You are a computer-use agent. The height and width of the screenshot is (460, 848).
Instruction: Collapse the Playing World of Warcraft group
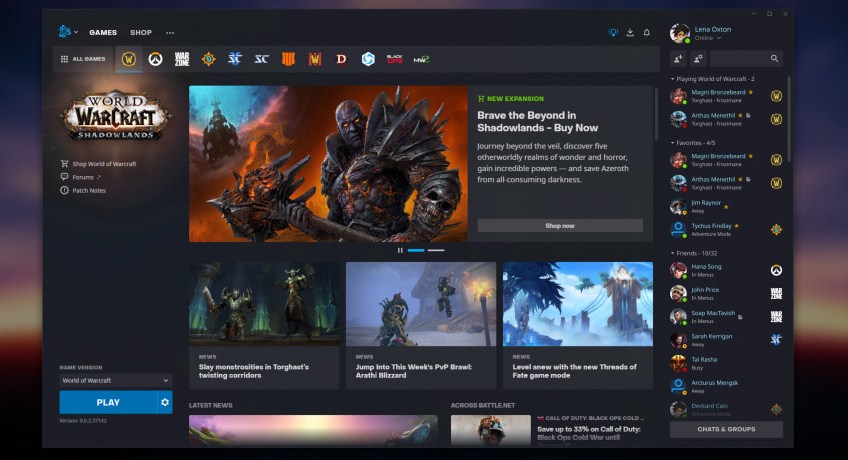[712, 79]
